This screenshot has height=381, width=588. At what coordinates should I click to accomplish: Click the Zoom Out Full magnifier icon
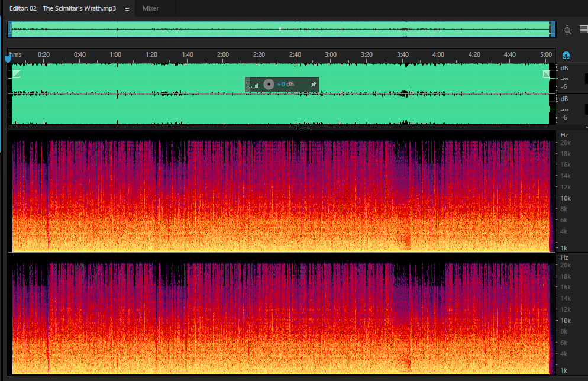[567, 30]
